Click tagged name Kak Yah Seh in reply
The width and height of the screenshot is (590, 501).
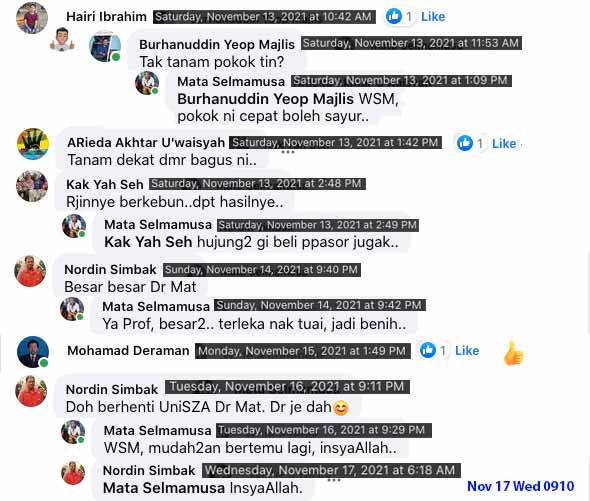coord(148,242)
